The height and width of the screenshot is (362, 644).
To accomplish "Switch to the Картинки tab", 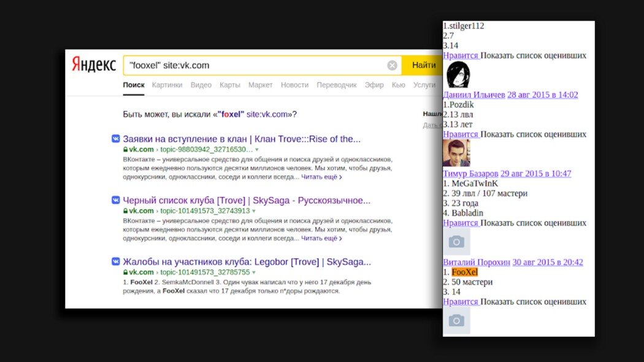I will pos(167,85).
